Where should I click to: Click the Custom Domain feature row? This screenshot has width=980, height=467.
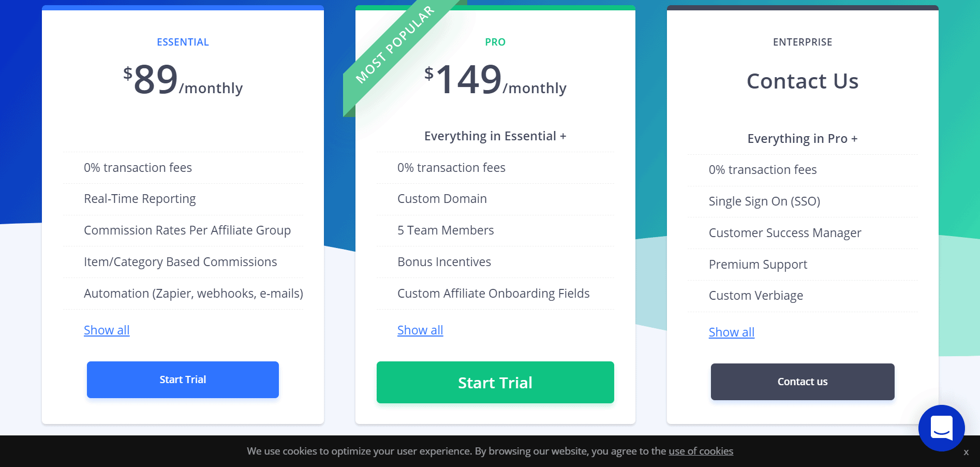[x=442, y=199]
